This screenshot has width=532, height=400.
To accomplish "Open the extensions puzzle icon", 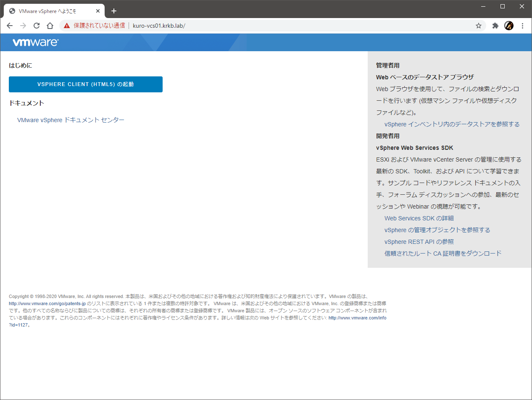I will tap(495, 26).
